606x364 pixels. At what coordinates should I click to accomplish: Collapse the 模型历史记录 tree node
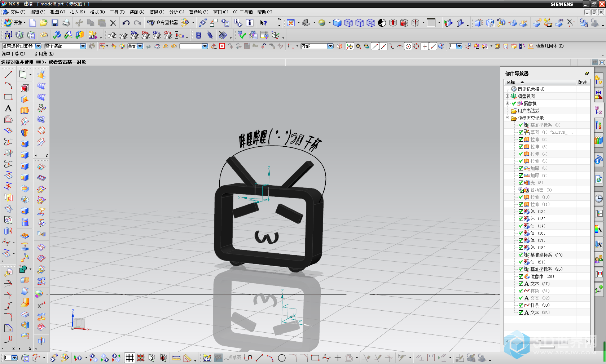[x=507, y=118]
